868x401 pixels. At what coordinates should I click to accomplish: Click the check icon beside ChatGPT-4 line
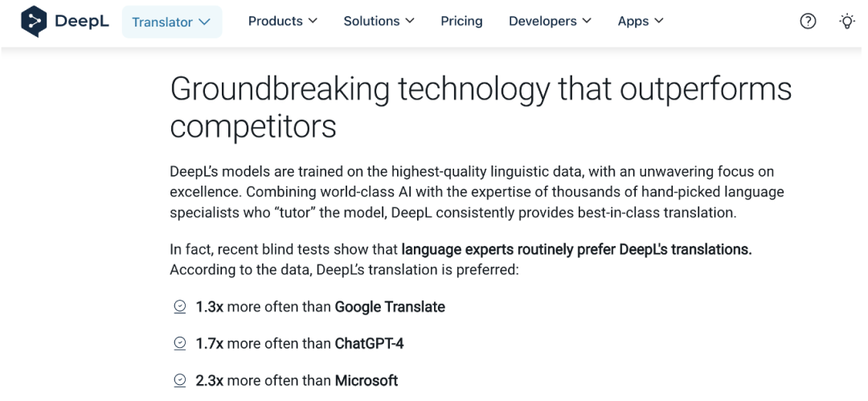click(180, 344)
